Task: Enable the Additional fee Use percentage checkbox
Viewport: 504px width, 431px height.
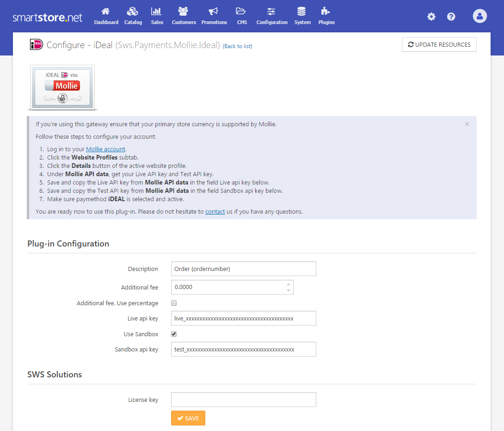Action: click(x=174, y=303)
